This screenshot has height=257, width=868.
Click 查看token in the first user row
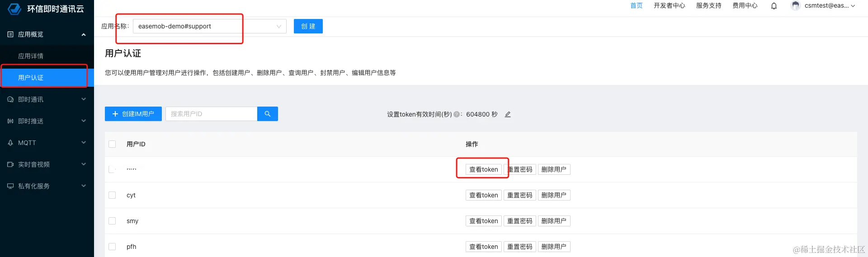pos(484,169)
